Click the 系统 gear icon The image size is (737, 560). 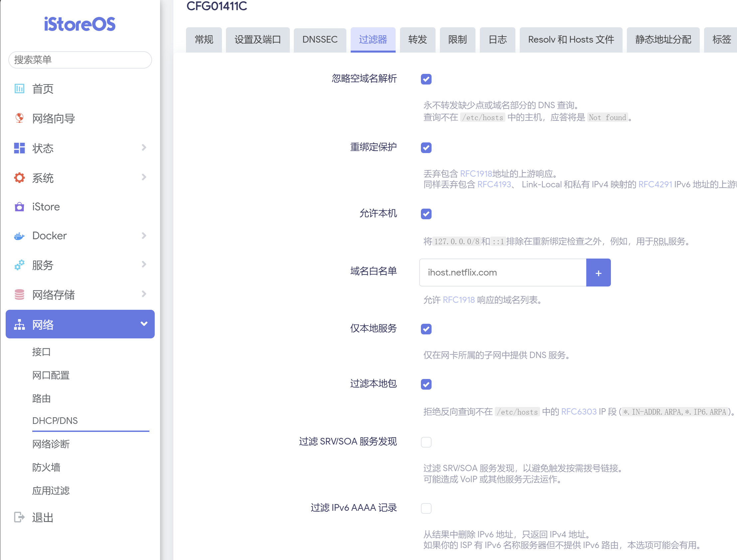19,177
